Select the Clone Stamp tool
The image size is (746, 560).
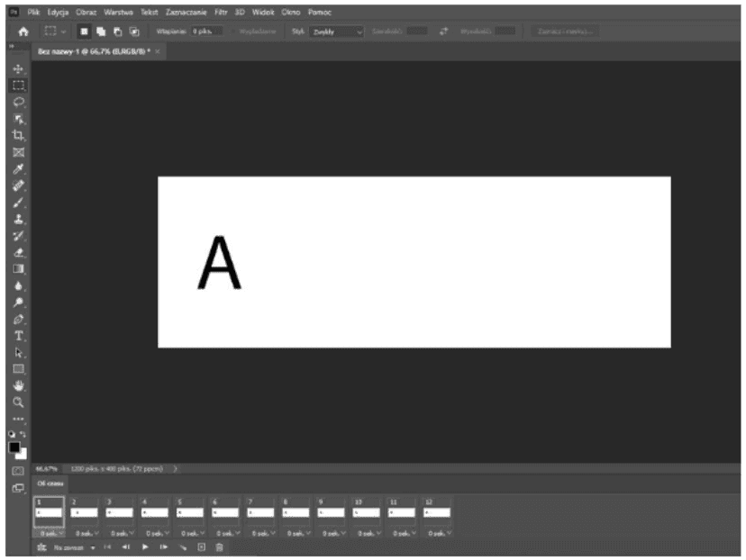pos(18,219)
